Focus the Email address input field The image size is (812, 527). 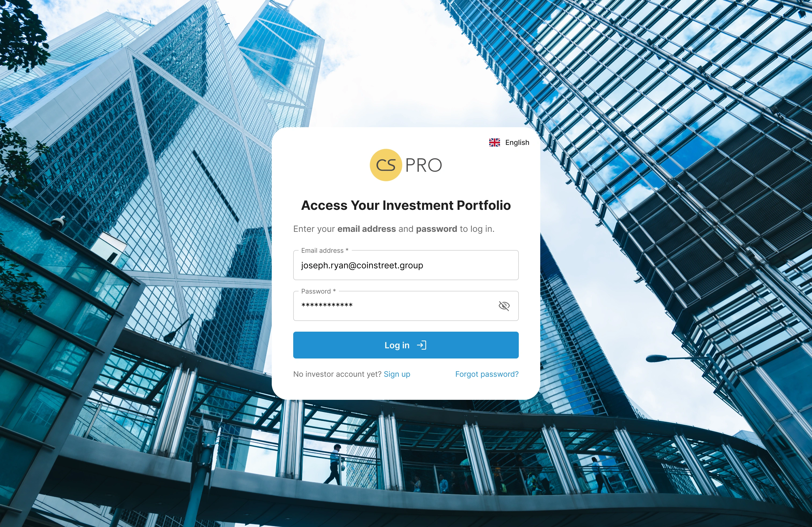[406, 265]
